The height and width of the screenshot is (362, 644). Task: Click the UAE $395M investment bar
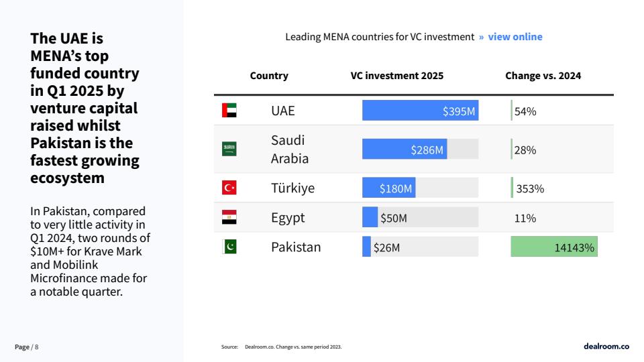pyautogui.click(x=420, y=111)
